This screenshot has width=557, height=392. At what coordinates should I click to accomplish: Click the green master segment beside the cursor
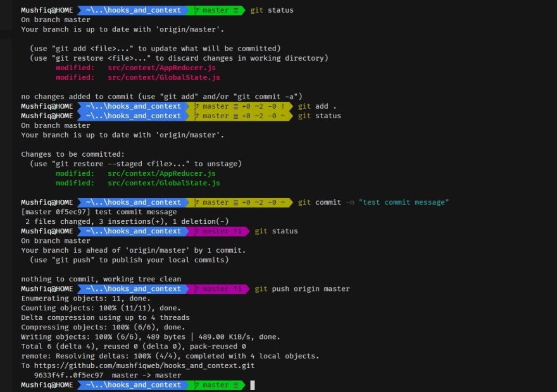[x=216, y=385]
